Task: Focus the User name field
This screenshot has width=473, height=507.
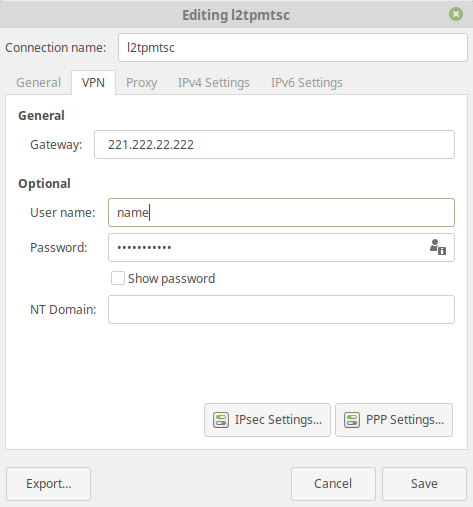Action: pyautogui.click(x=281, y=213)
